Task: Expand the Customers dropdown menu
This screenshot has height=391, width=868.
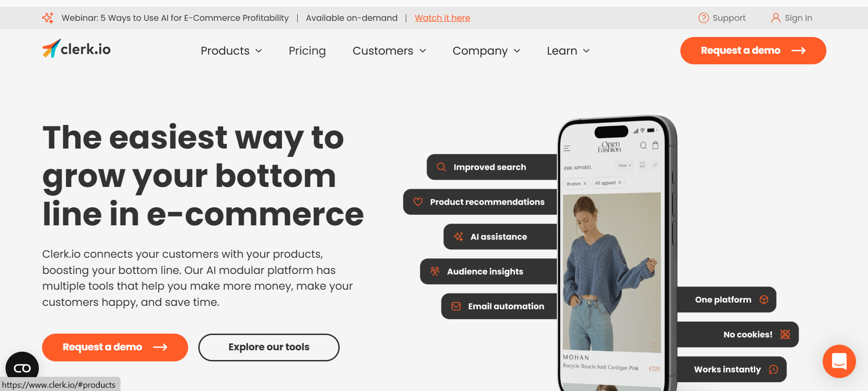Action: pos(389,50)
